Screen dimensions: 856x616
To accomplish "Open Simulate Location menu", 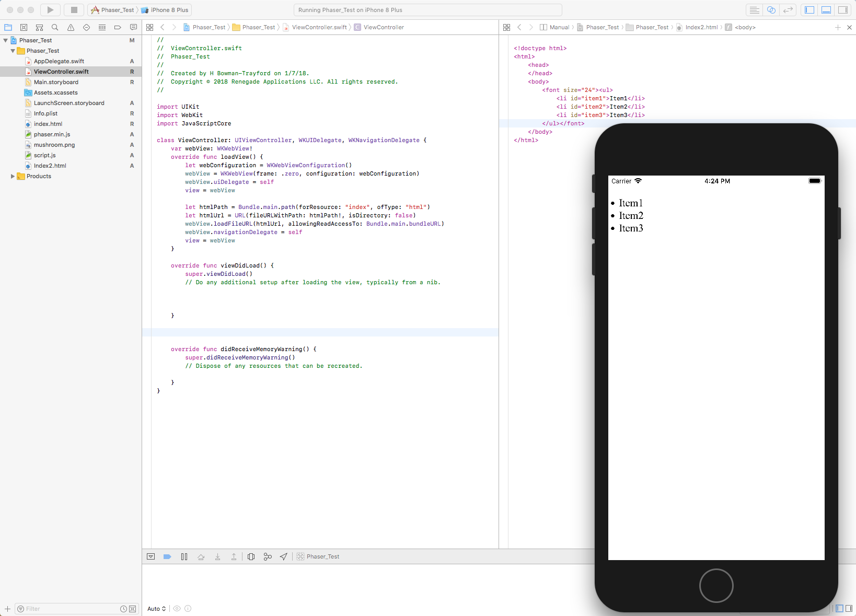I will point(283,556).
